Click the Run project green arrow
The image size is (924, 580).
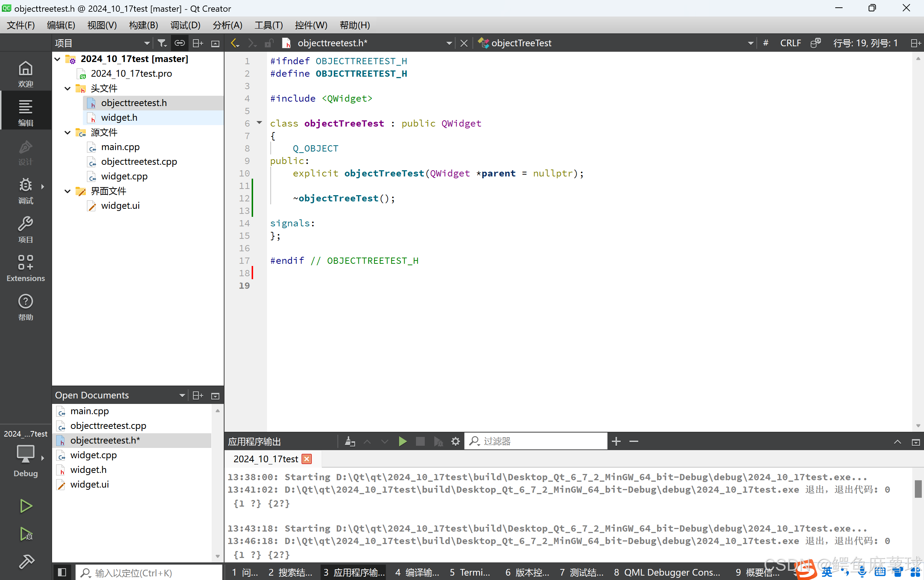26,506
